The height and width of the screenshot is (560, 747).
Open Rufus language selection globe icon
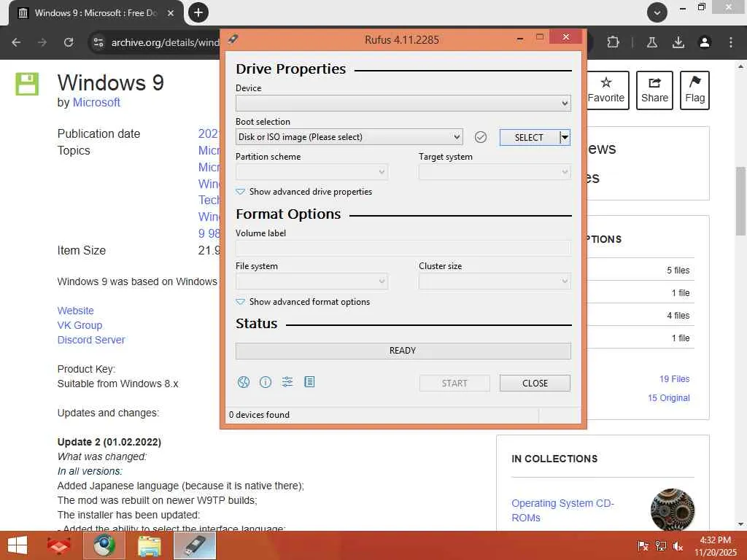point(244,382)
